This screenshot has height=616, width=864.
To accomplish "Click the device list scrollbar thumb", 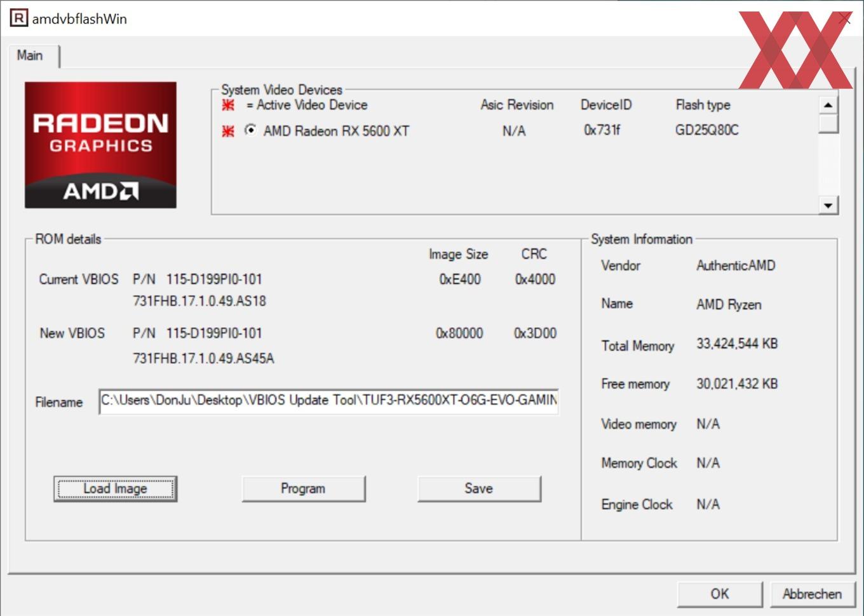I will pos(828,123).
